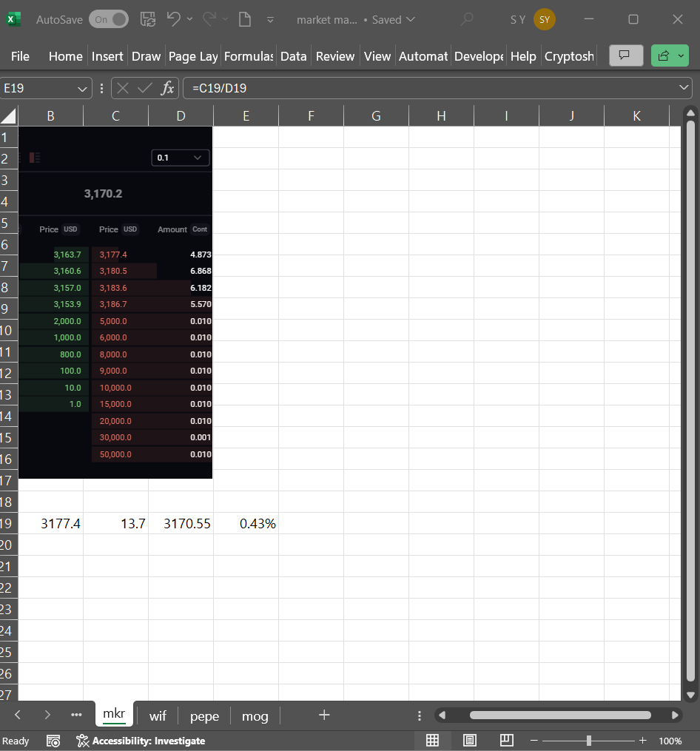Open the Page Layout tab

pyautogui.click(x=193, y=56)
